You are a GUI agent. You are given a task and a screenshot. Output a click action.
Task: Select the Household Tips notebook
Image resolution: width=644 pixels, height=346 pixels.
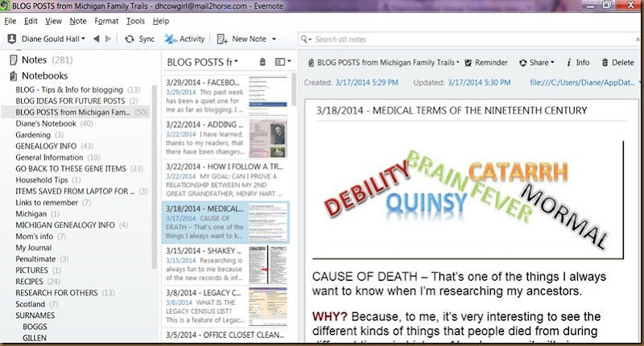pos(48,179)
